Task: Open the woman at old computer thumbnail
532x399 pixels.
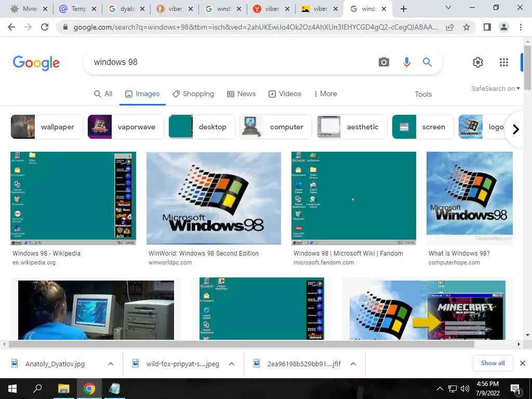Action: point(96,310)
